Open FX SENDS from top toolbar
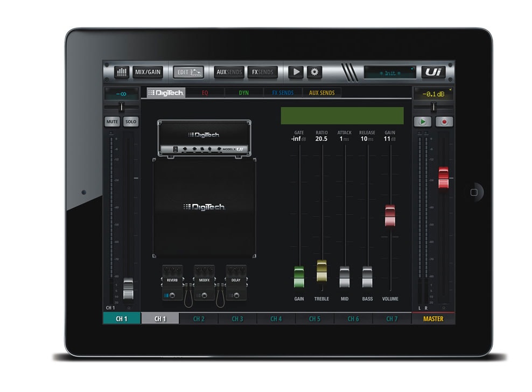This screenshot has height=392, width=532. (263, 72)
